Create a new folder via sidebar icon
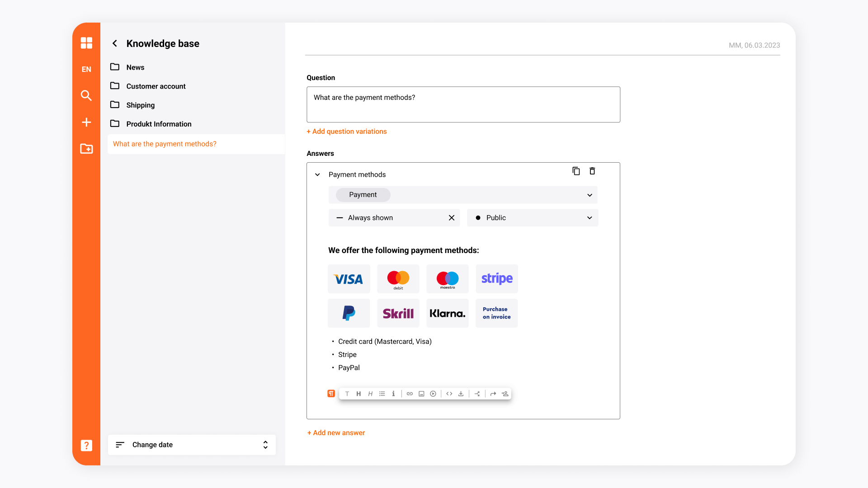Viewport: 868px width, 488px height. 86,149
